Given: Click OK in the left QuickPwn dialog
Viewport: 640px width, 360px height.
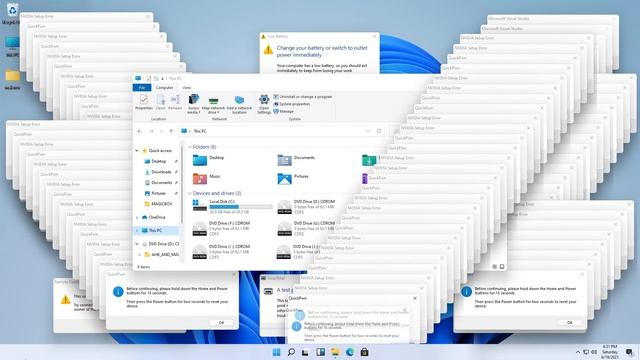Looking at the screenshot, I should [x=221, y=322].
